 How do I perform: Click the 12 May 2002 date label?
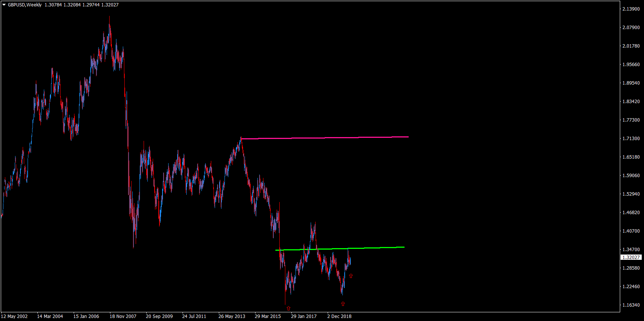(14, 316)
